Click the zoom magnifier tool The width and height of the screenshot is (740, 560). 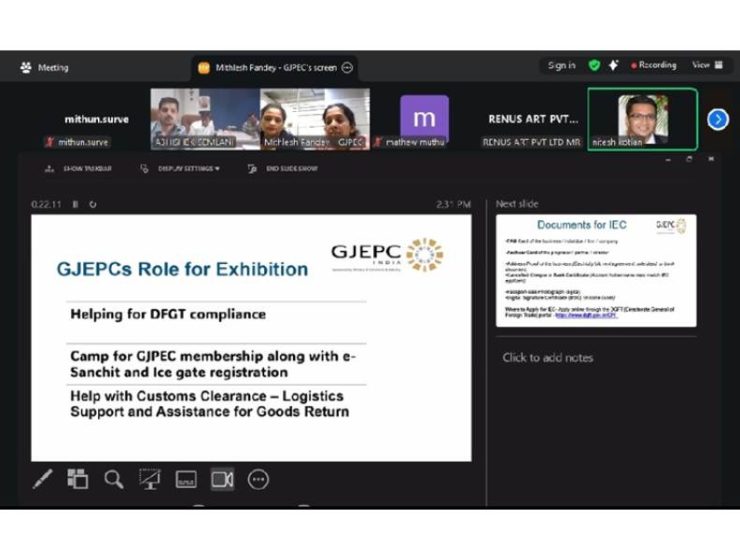114,480
